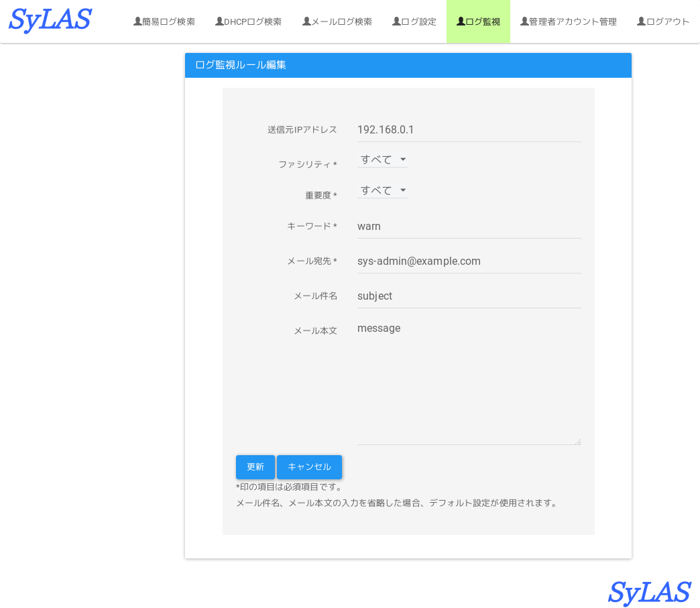Screen dimensions: 700x608
Task: Click the SyLAS logo in the header
Action: coord(50,20)
